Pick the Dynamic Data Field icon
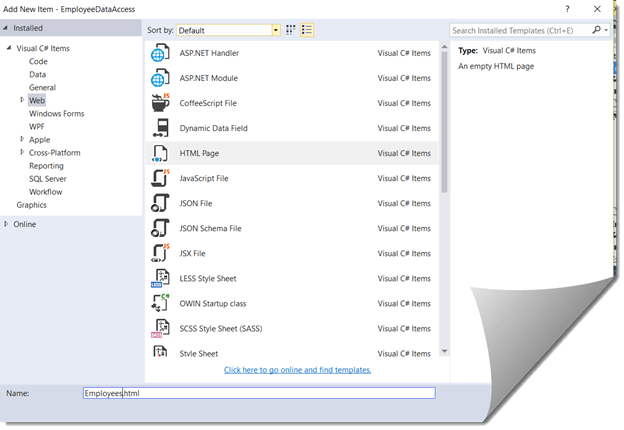Screen dimensions: 624x430 (160, 128)
